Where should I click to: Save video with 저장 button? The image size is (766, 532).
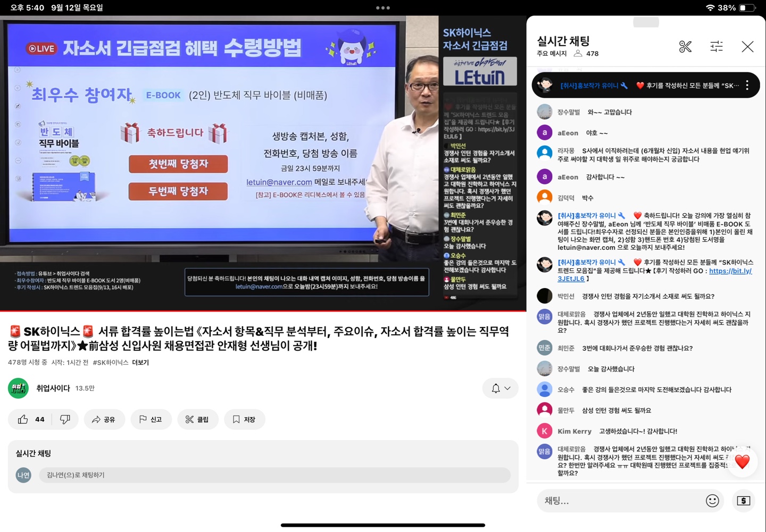[x=244, y=419]
